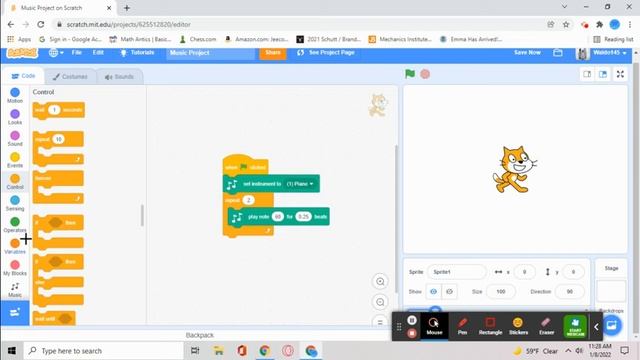
Task: Show the sprite using eye icon
Action: 433,291
